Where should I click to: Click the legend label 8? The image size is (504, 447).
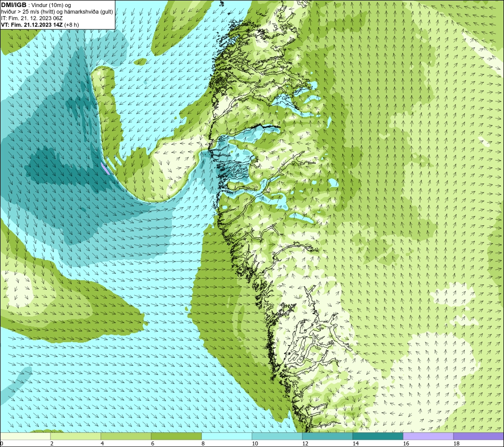203,443
